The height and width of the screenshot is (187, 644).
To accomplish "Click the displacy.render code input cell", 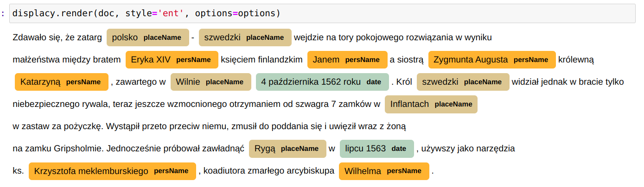I will coord(322,13).
